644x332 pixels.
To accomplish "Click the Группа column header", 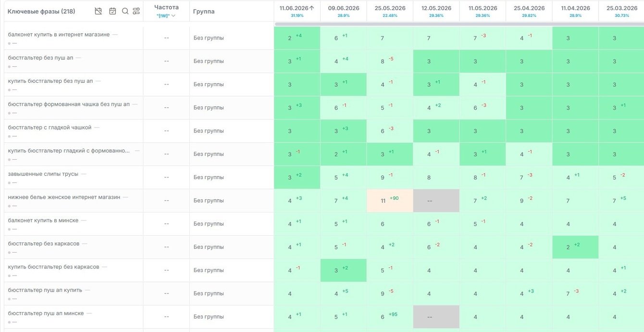I will pos(204,11).
